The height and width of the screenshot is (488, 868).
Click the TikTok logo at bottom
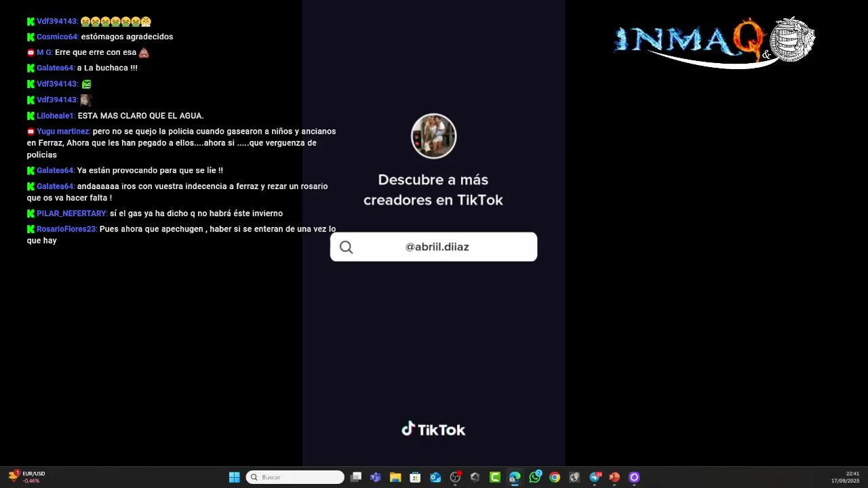[433, 430]
